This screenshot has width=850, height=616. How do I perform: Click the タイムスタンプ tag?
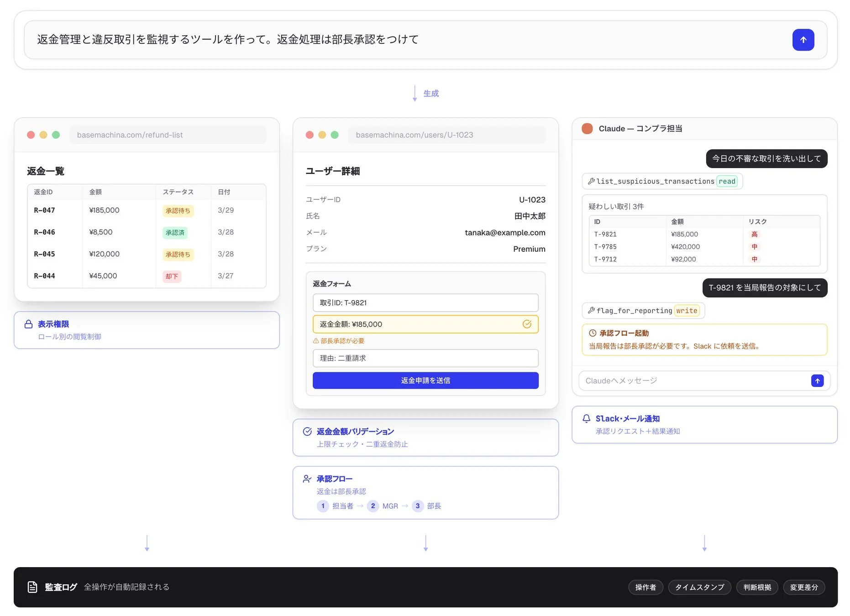(699, 587)
